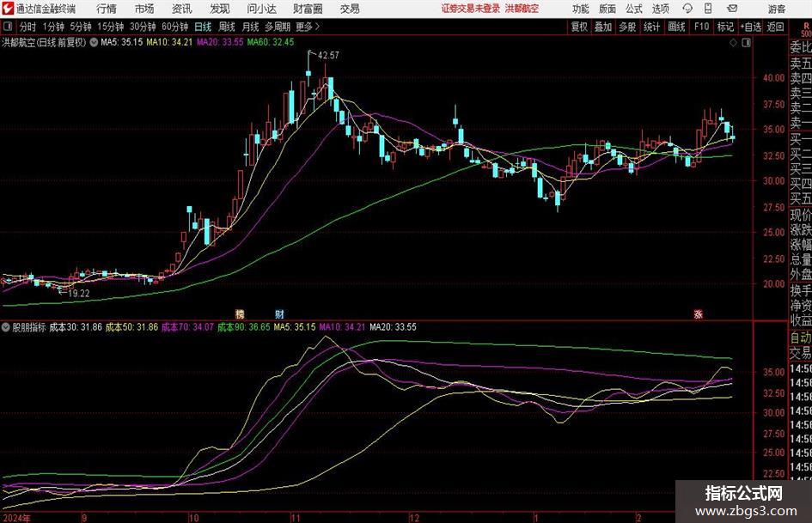
Task: Open the 财富圈 menu
Action: (308, 9)
